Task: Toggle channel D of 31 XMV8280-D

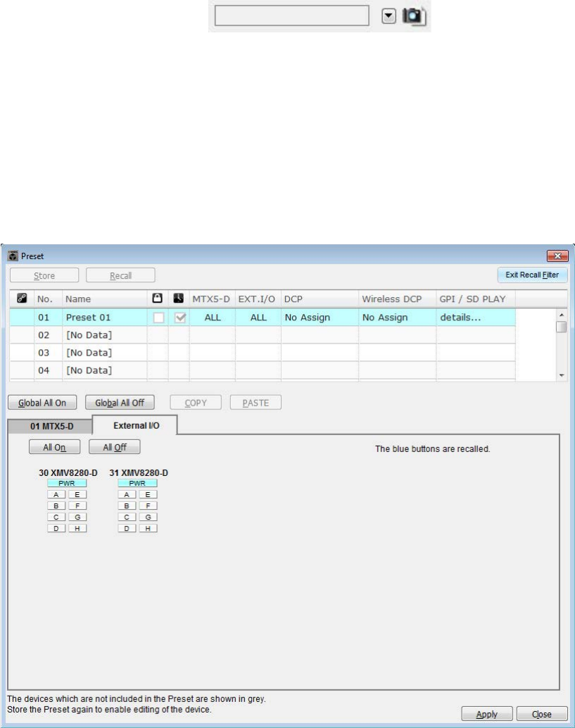Action: [x=127, y=528]
